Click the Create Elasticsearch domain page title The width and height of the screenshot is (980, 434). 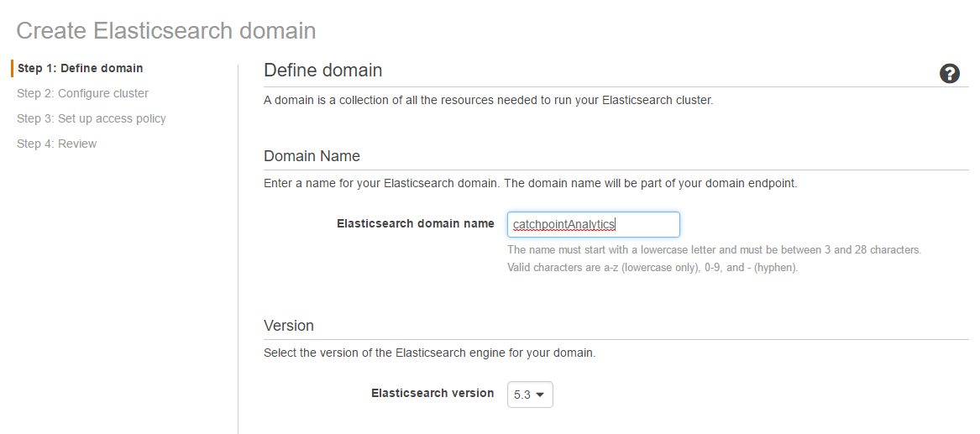[x=166, y=30]
